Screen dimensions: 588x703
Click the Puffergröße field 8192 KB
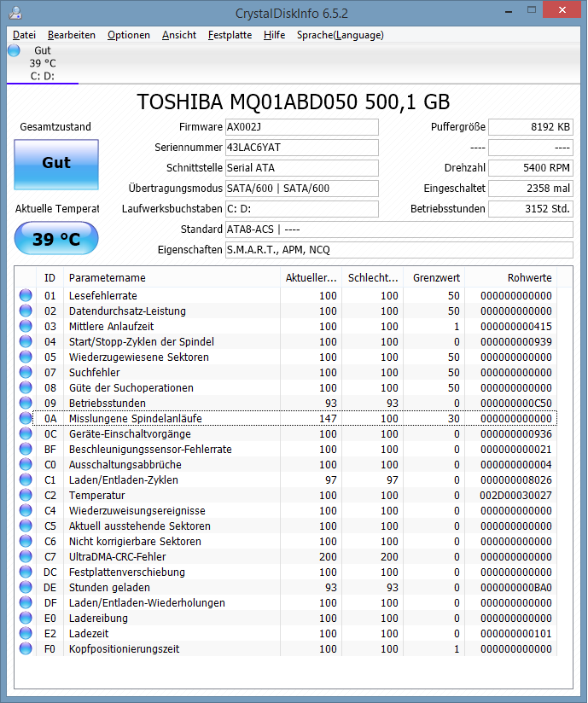coord(531,127)
